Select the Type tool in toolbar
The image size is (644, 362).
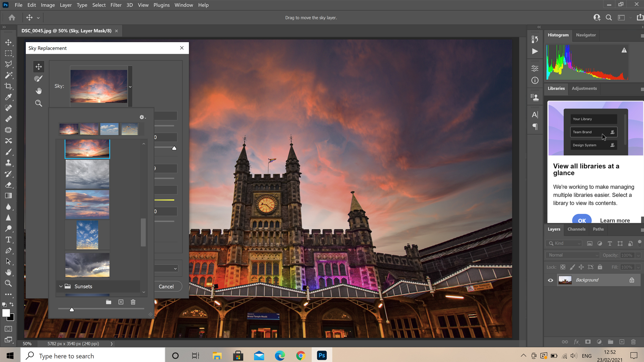(x=8, y=239)
